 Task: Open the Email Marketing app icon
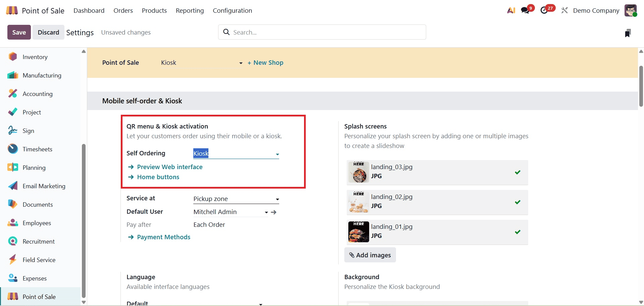[12, 186]
